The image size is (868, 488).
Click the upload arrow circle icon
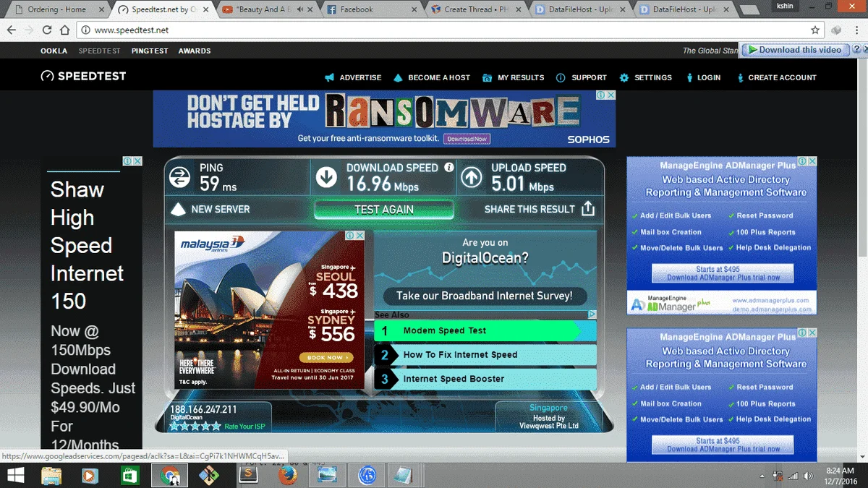[x=471, y=177]
